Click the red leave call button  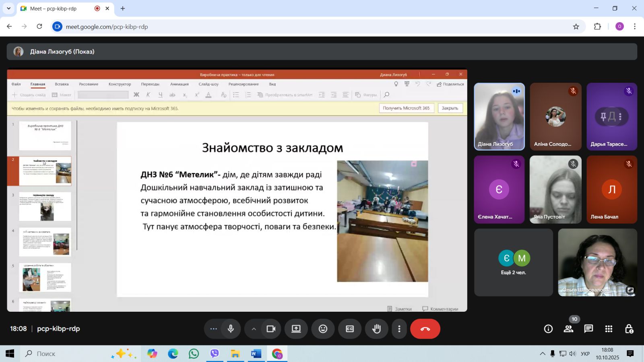point(425,329)
